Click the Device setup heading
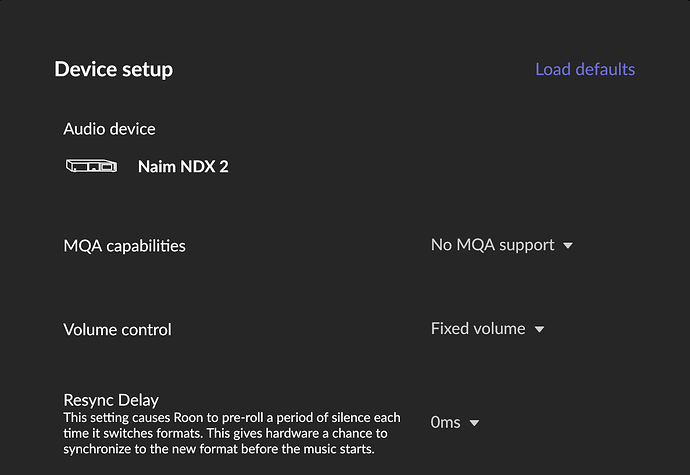 (113, 69)
